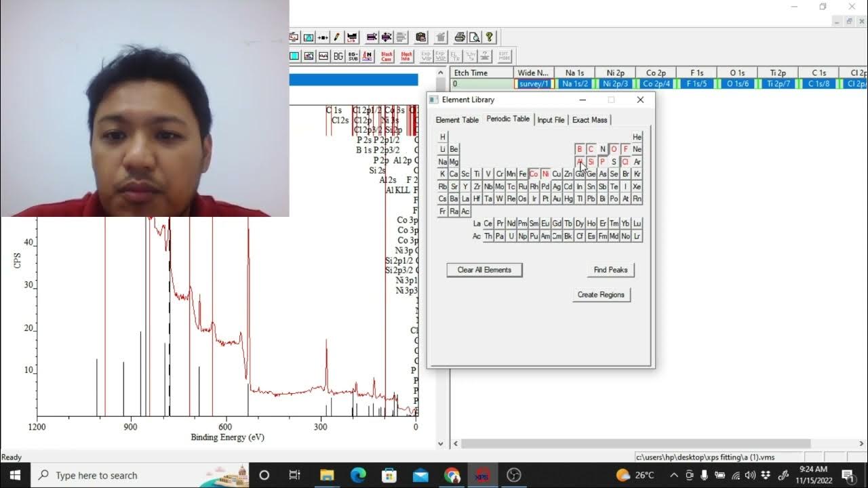Click the taskbar search box
868x488 pixels.
pyautogui.click(x=140, y=475)
